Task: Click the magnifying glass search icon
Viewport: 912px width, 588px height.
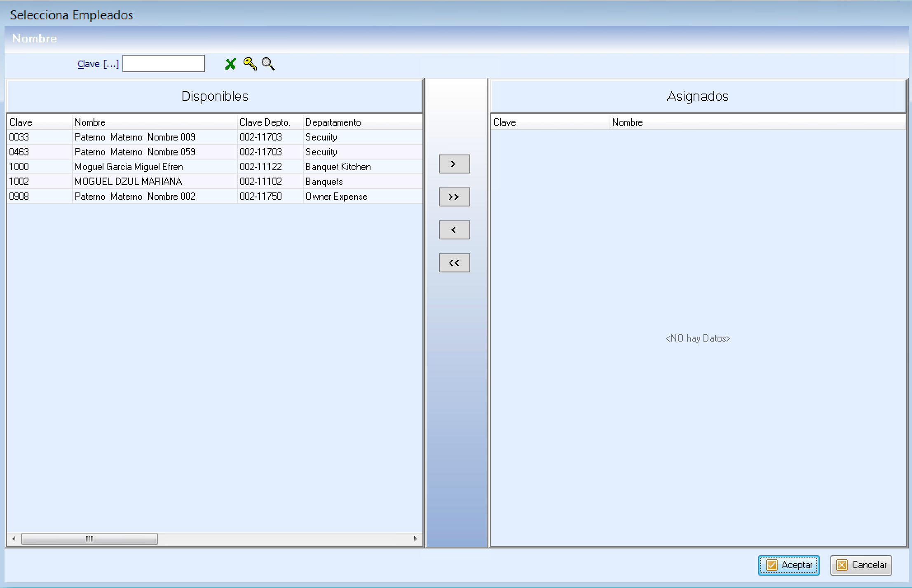Action: 268,64
